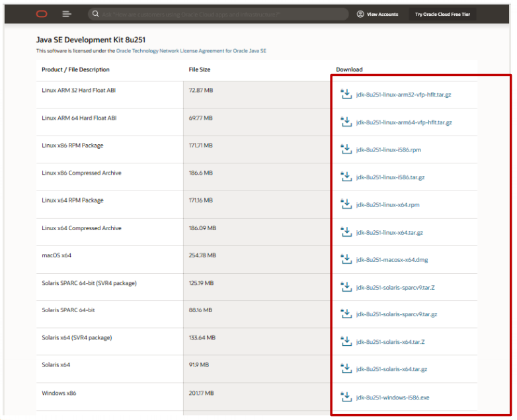Download jdk-8u251-windows-i586.exe link
The image size is (517, 420).
point(393,398)
